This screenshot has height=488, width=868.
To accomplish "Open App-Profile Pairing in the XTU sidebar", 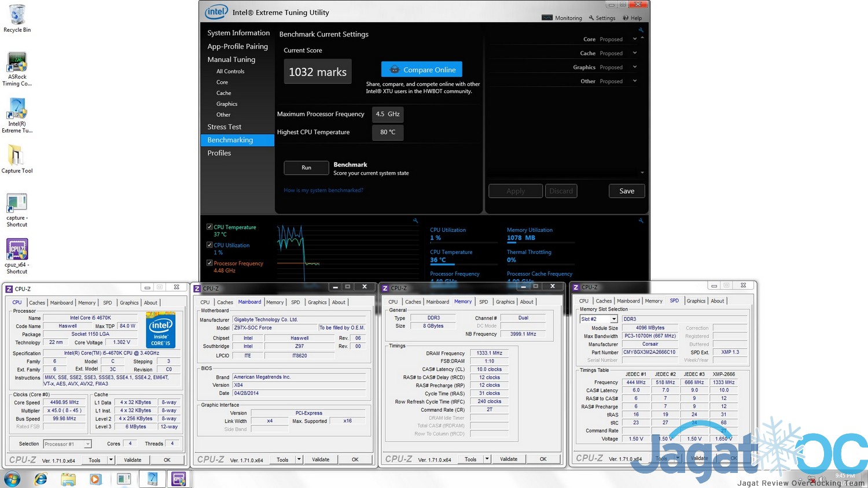I will point(237,46).
